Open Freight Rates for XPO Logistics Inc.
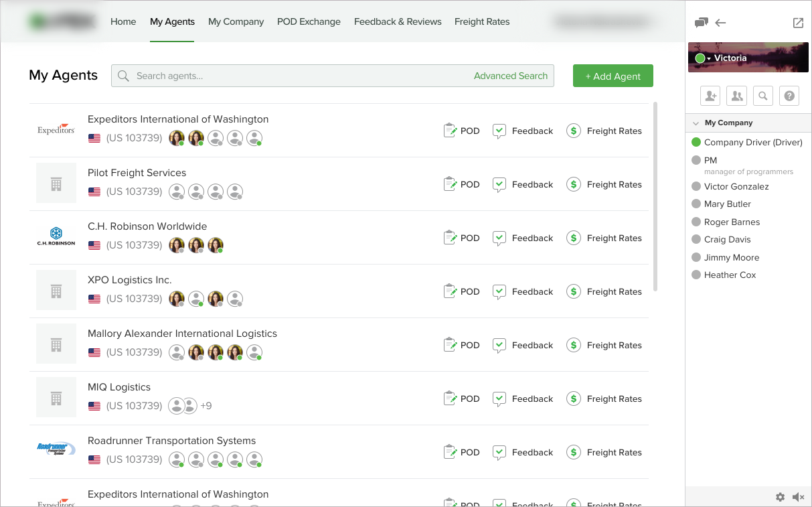The height and width of the screenshot is (507, 812). 604,291
